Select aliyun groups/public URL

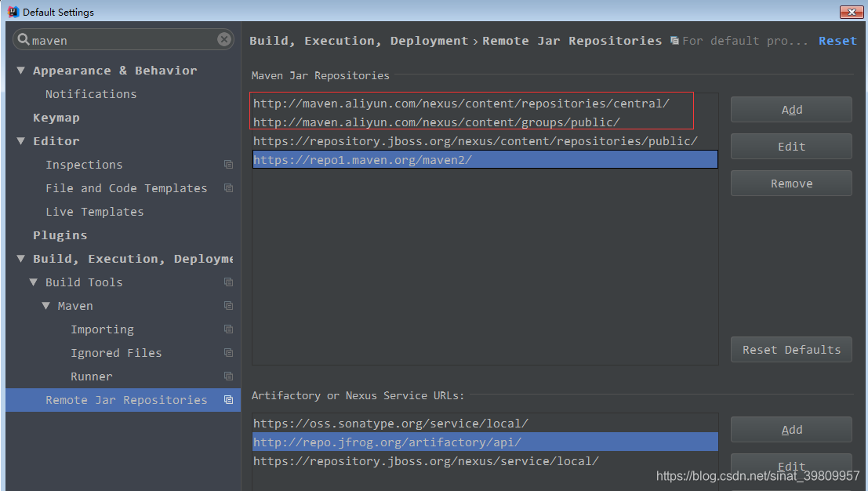tap(485, 122)
